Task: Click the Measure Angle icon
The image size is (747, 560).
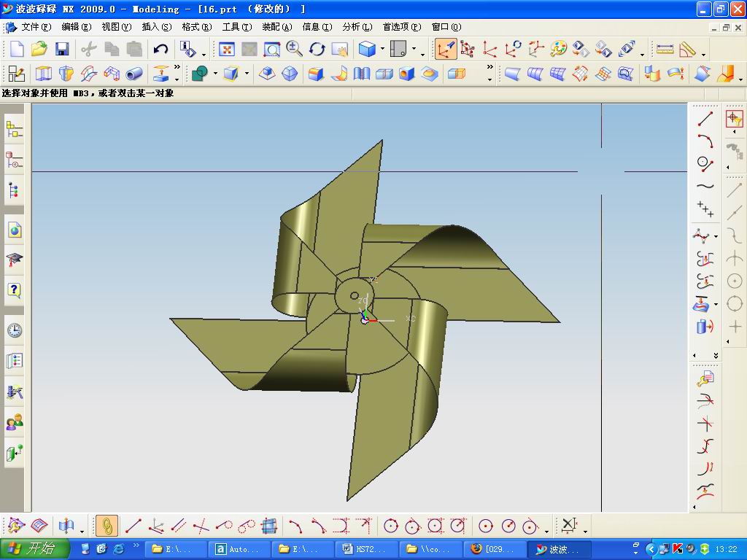Action: 687,49
